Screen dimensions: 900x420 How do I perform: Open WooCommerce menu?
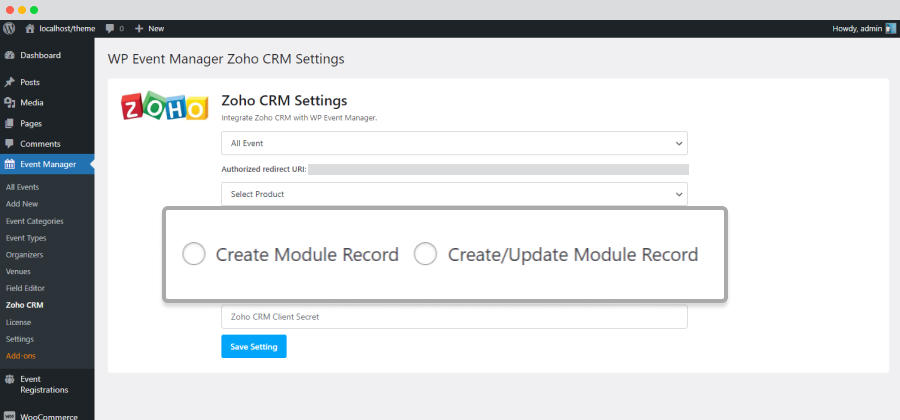click(x=47, y=417)
